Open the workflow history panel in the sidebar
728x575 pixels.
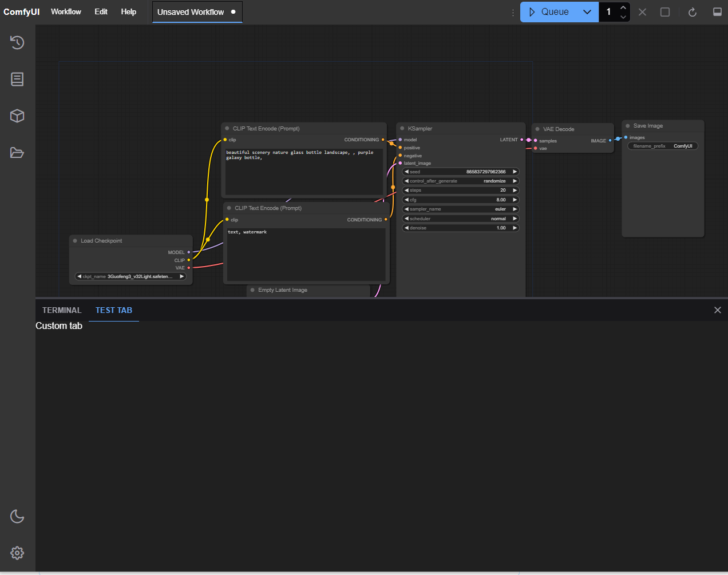click(17, 42)
